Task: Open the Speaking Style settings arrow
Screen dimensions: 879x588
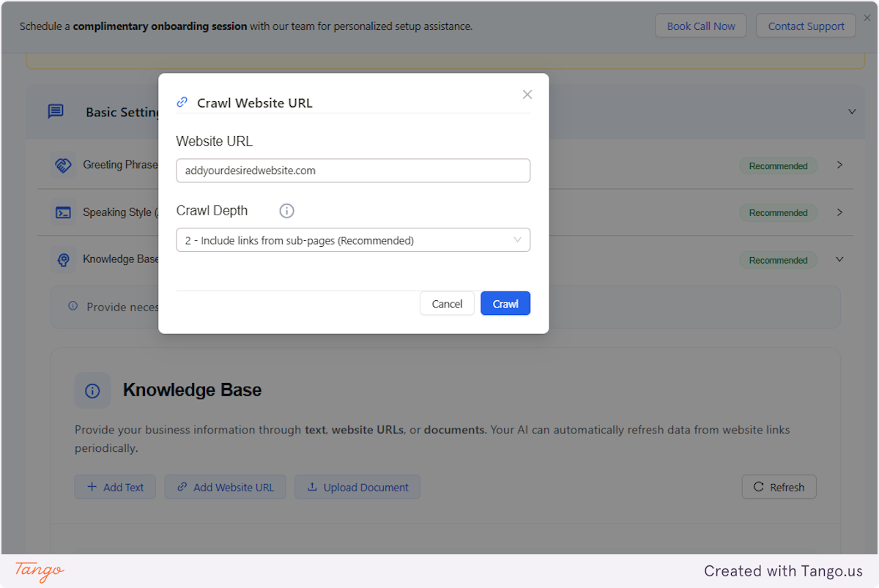Action: pos(839,212)
